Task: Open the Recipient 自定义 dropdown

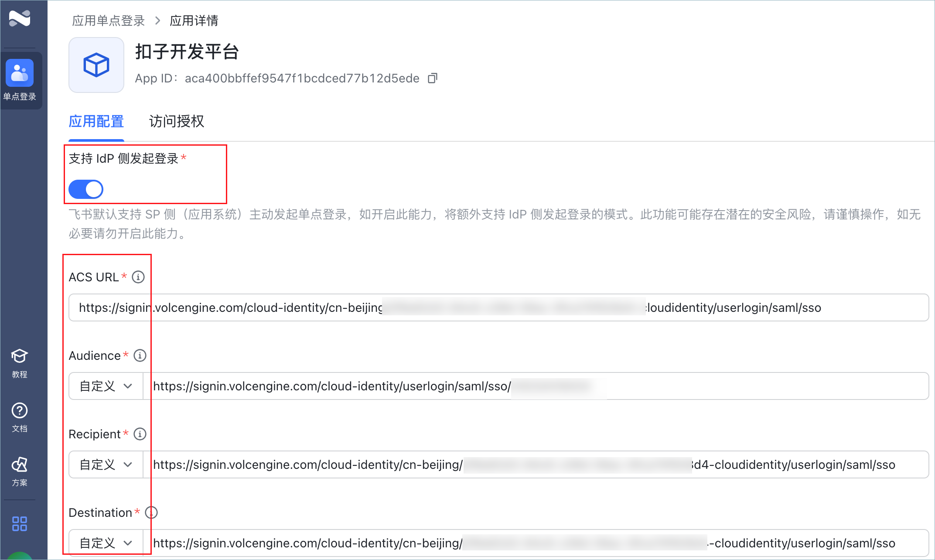Action: [x=105, y=464]
